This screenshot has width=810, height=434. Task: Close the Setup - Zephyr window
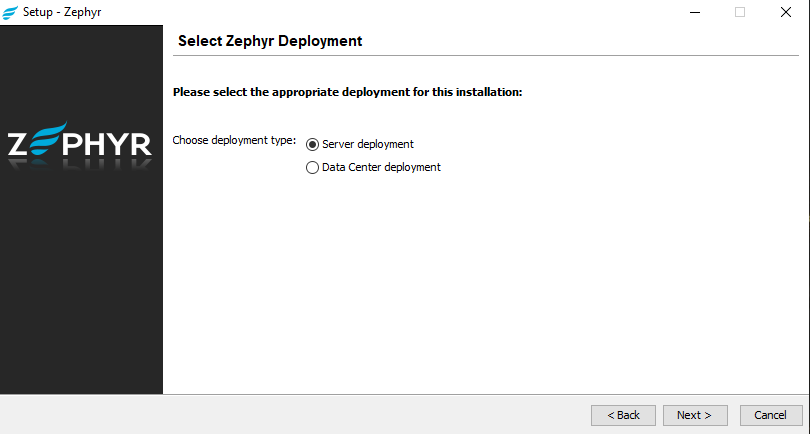786,13
